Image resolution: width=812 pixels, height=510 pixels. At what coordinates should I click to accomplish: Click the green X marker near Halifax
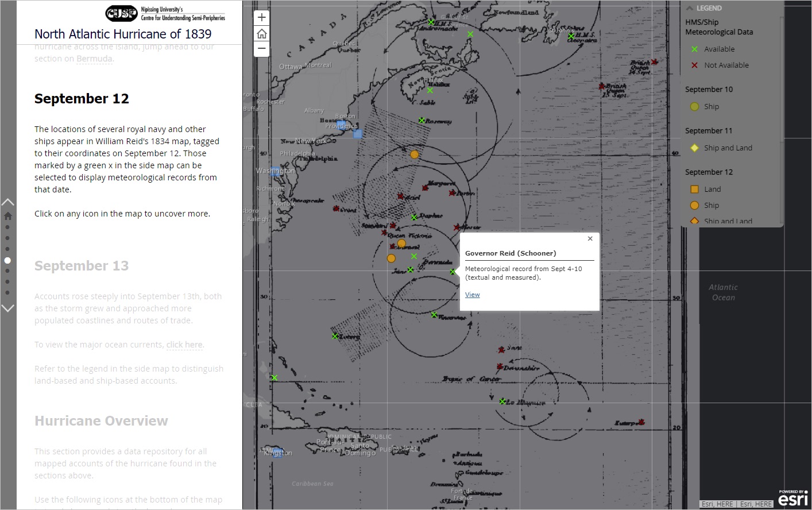pos(430,90)
